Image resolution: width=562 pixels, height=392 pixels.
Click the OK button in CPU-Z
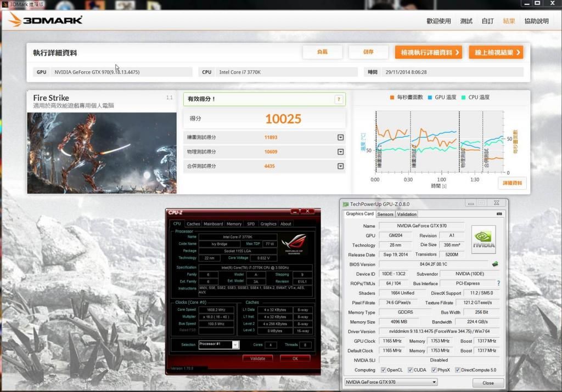coord(295,359)
